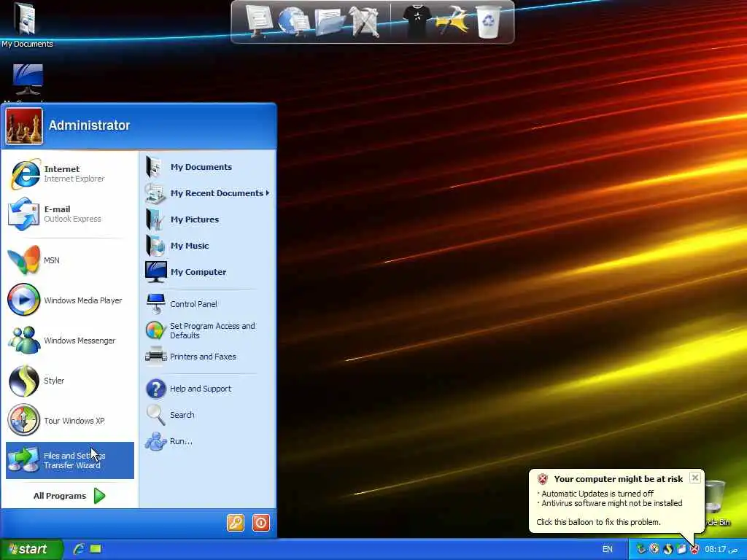Click the Administrator chess user picture
The height and width of the screenshot is (560, 747).
pos(24,125)
